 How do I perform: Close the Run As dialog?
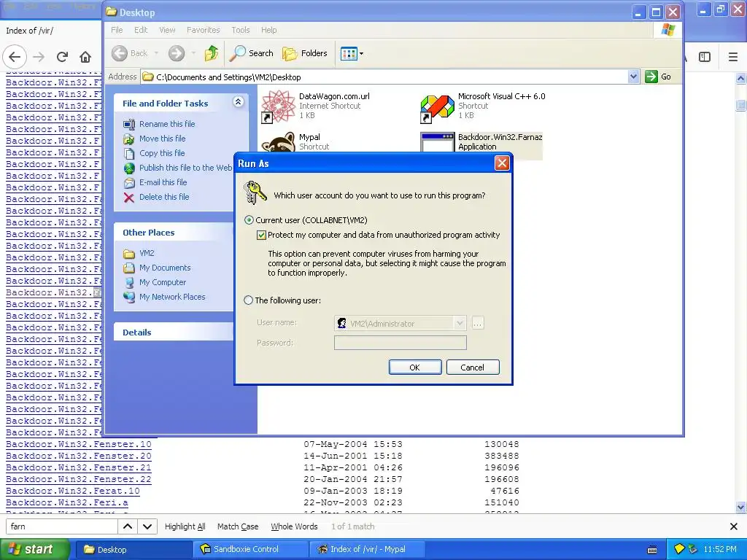tap(502, 163)
